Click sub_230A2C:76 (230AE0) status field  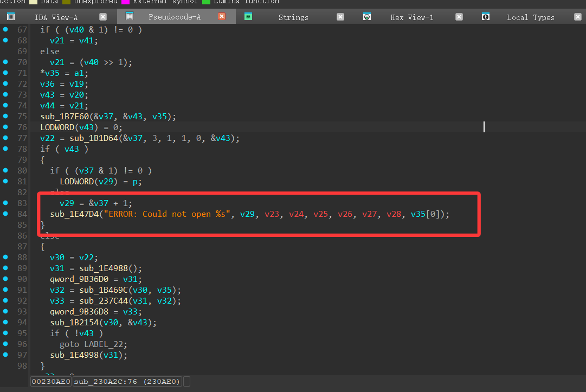pos(127,382)
